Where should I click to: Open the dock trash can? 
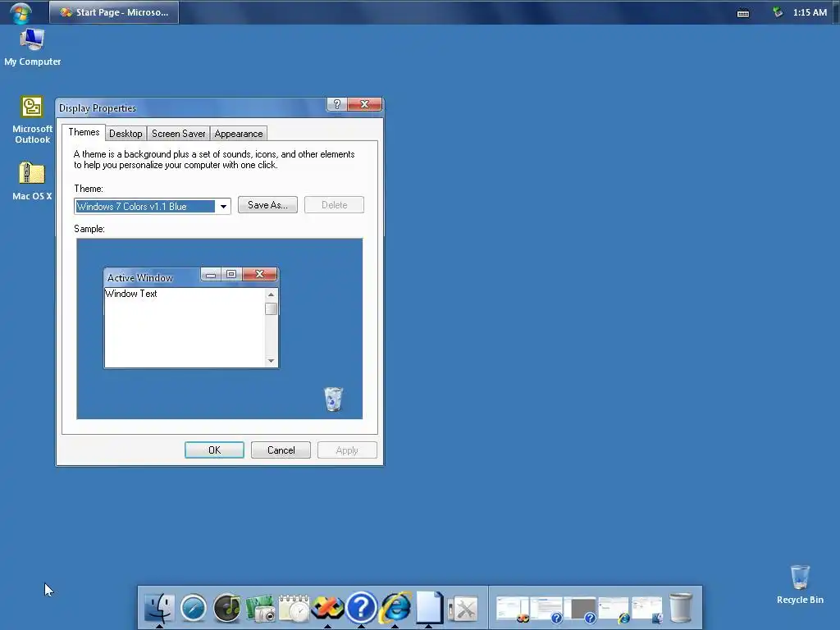[680, 608]
